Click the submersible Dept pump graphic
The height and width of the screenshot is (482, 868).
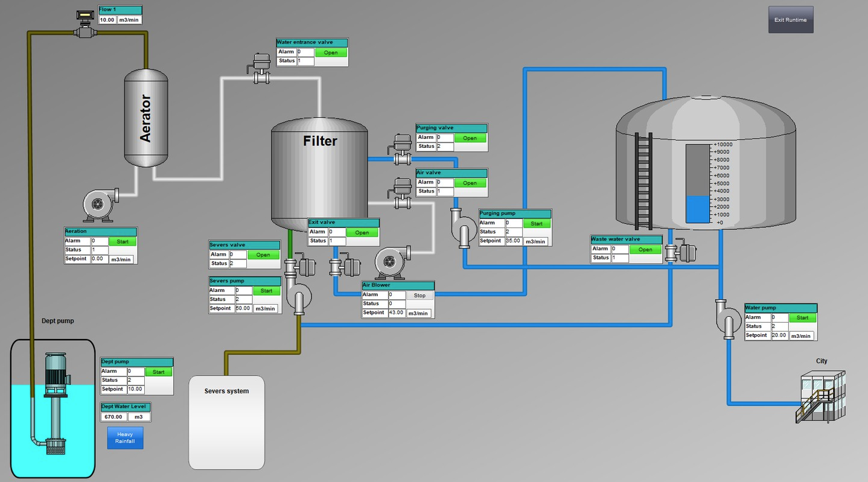55,402
